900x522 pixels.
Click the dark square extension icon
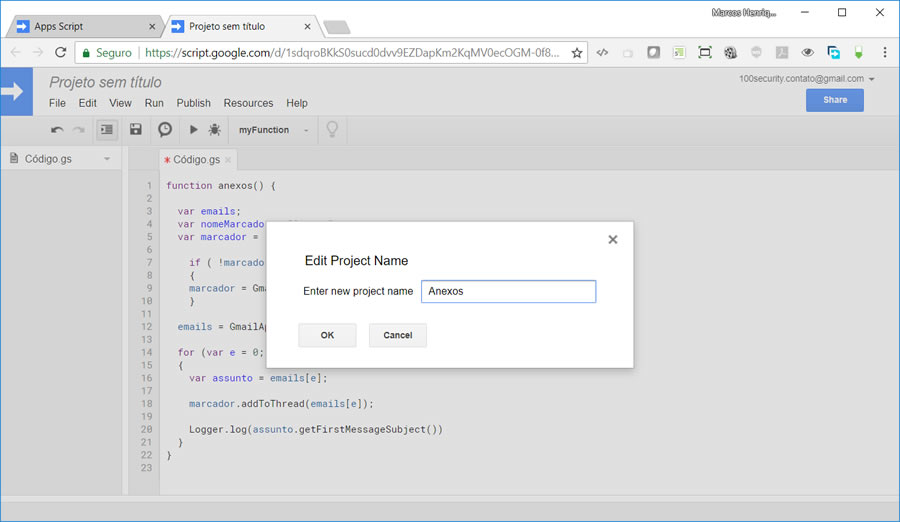(653, 53)
